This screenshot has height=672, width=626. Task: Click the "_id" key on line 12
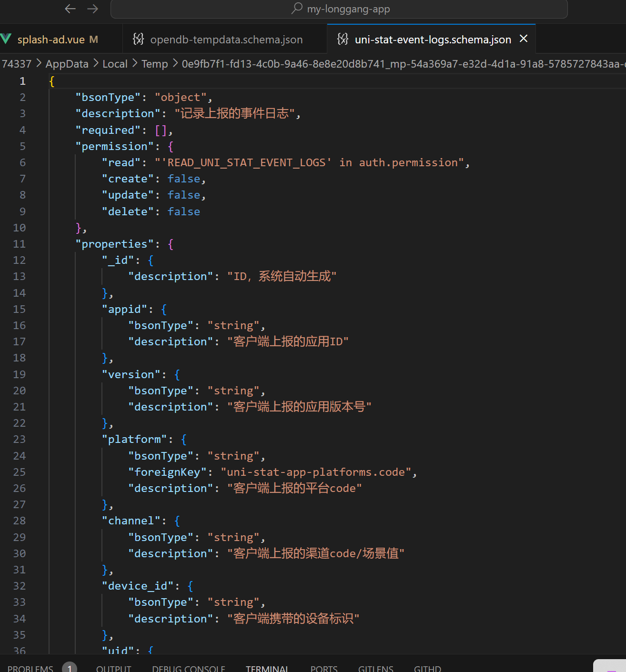click(118, 260)
